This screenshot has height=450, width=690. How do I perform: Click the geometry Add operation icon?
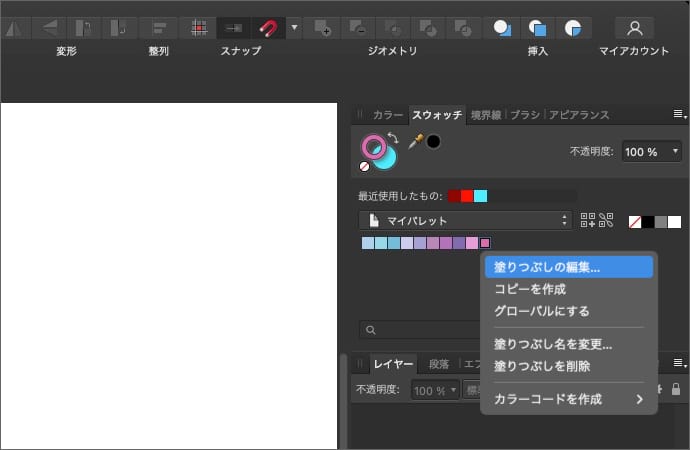[x=322, y=27]
